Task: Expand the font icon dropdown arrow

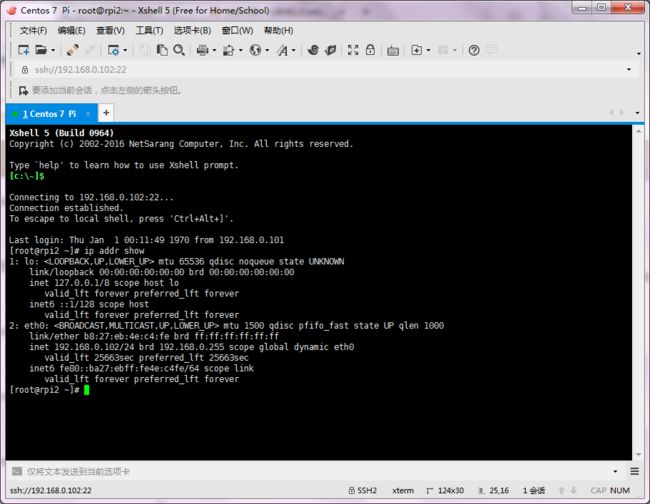Action: pyautogui.click(x=293, y=51)
